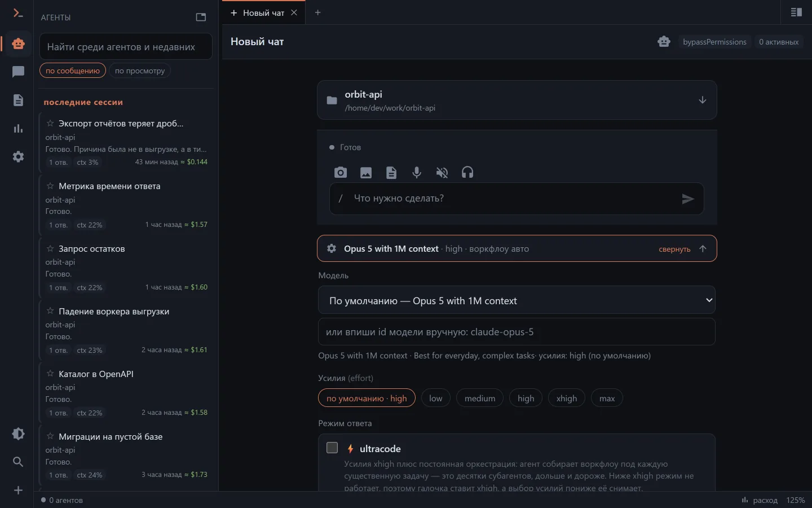Select the plain high effort chip
The width and height of the screenshot is (812, 508).
click(x=526, y=398)
